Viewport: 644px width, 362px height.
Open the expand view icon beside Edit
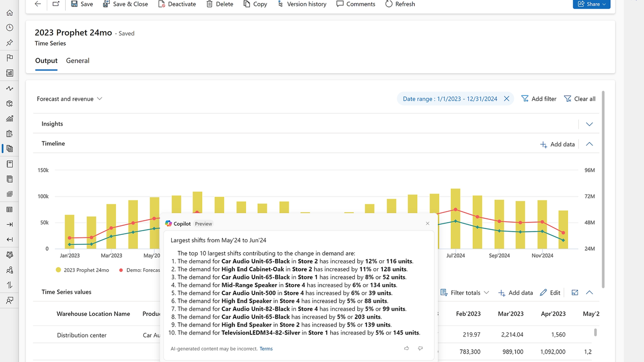coord(575,293)
